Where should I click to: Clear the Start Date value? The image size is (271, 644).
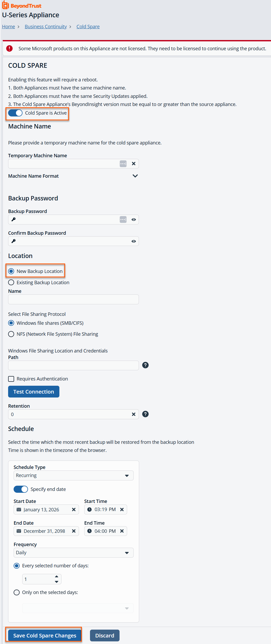pos(74,509)
